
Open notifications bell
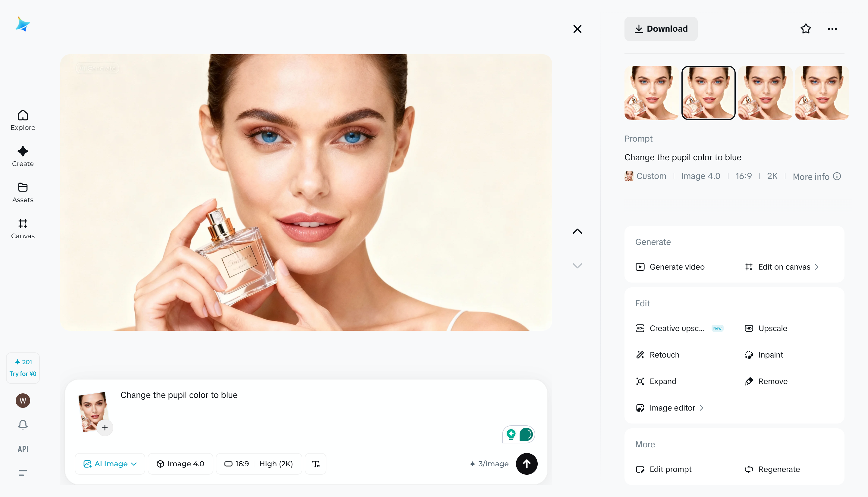pyautogui.click(x=23, y=424)
